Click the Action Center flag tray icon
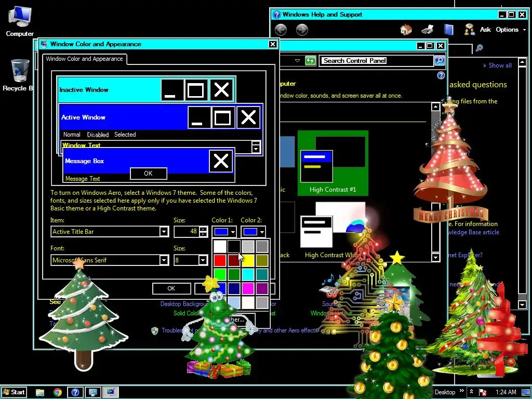532x399 pixels. coord(483,393)
